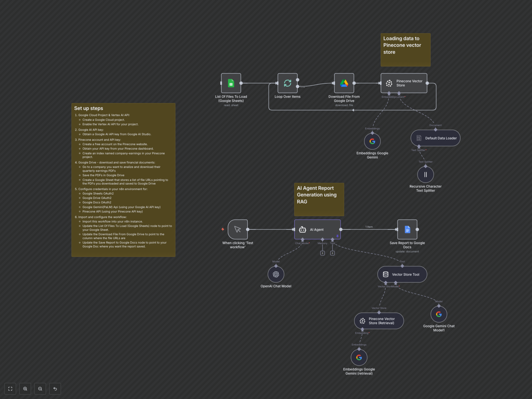Click the fit-to-view canvas button
The height and width of the screenshot is (399, 532).
point(10,389)
